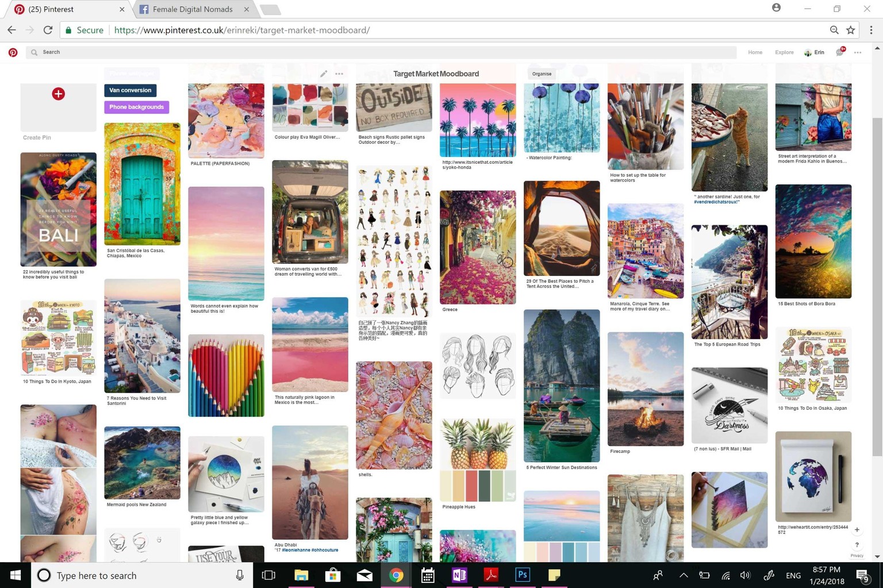883x588 pixels.
Task: Click the Pinterest logo icon
Action: pyautogui.click(x=13, y=52)
